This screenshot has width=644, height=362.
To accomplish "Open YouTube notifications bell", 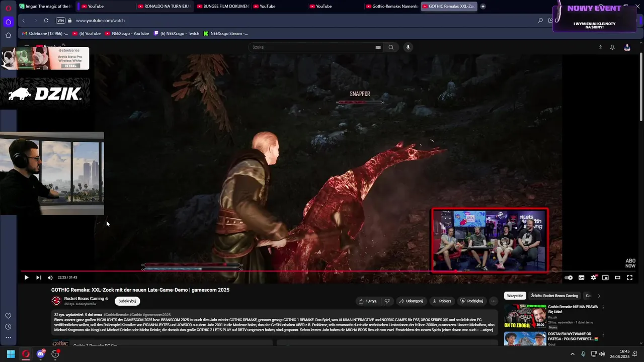I will click(x=612, y=47).
